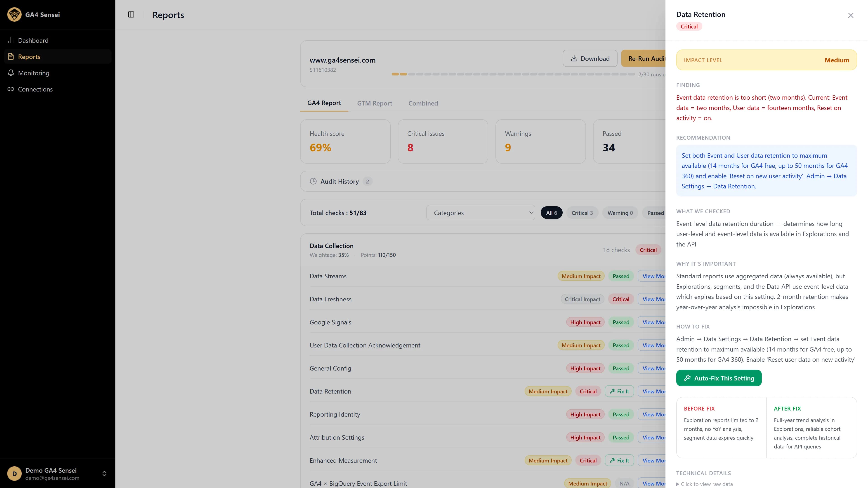Switch to the Combined tab
The image size is (868, 488).
tap(423, 103)
